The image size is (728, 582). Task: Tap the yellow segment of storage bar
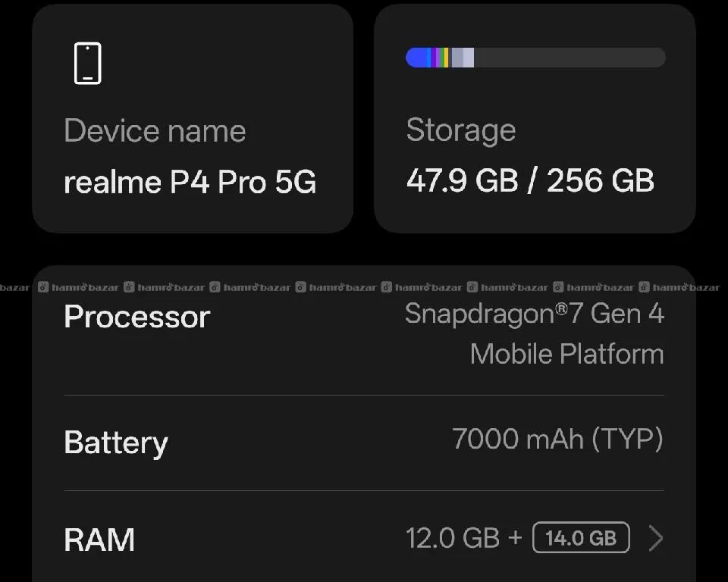coord(446,58)
